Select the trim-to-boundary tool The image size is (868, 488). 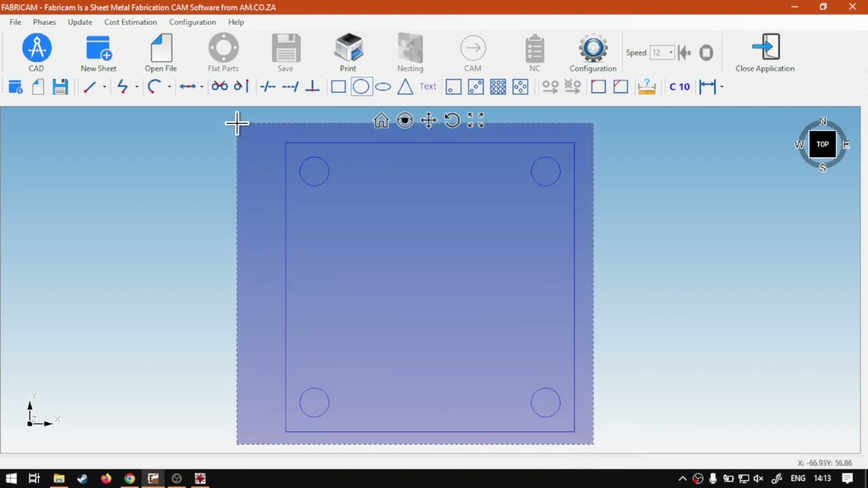[x=241, y=87]
